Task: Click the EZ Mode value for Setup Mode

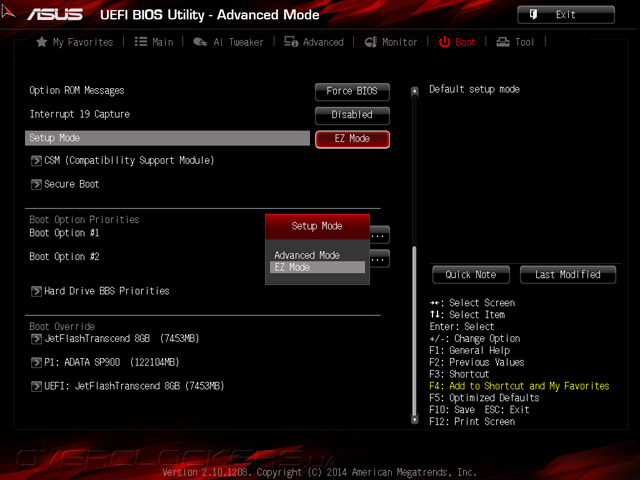Action: click(x=352, y=139)
